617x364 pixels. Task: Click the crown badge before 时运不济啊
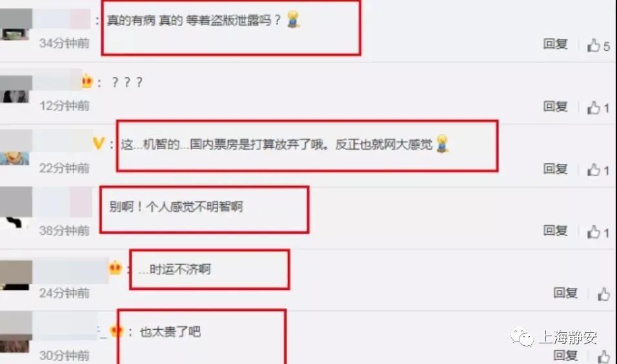tap(115, 268)
